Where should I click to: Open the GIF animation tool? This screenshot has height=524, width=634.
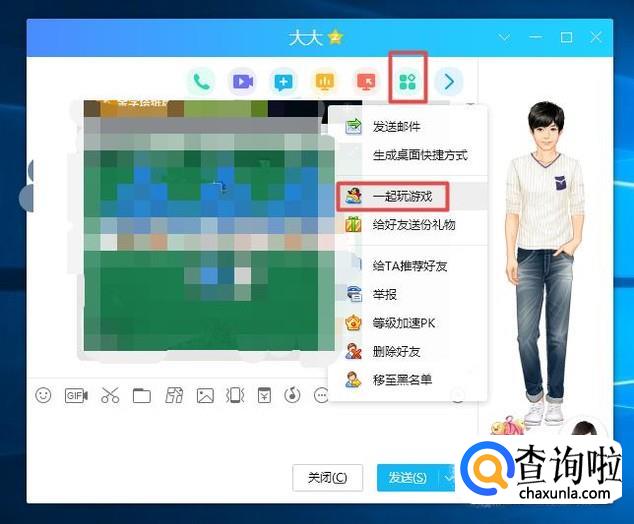point(76,395)
